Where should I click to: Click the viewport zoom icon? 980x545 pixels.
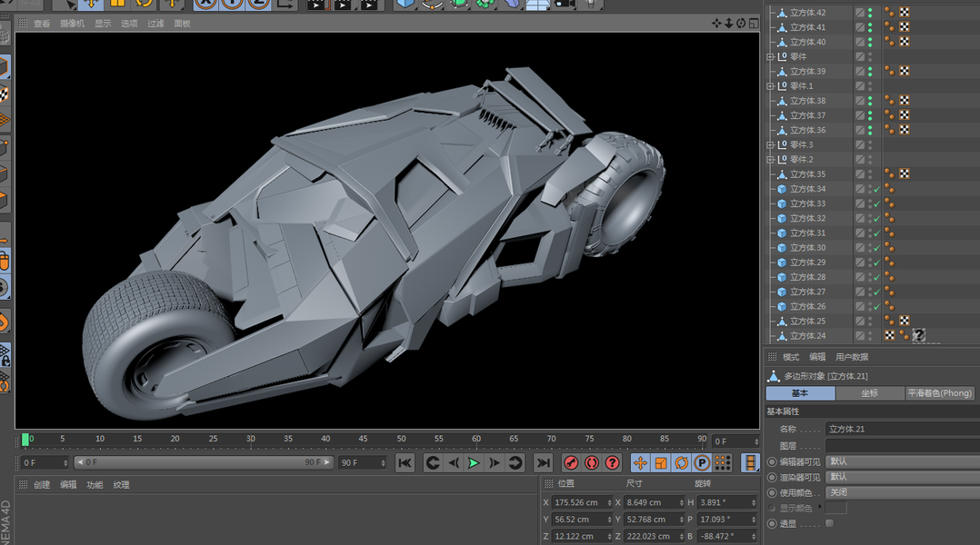(x=729, y=23)
